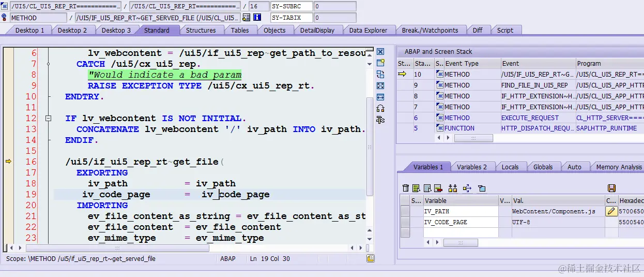
Task: Click the WebContent/Component.js value cell
Action: click(558, 211)
